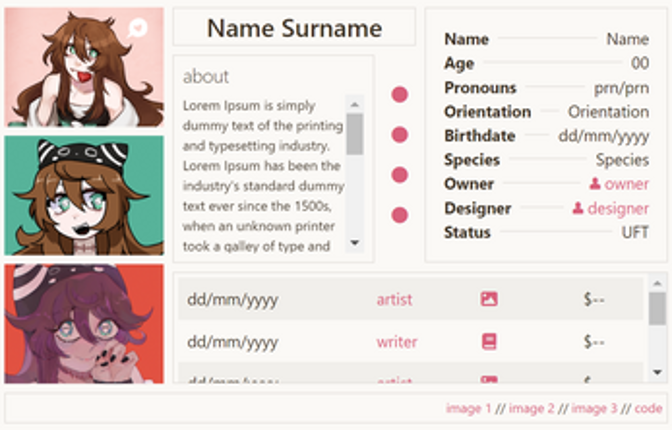Select the first pink dot button
This screenshot has height=430, width=672.
coord(399,94)
